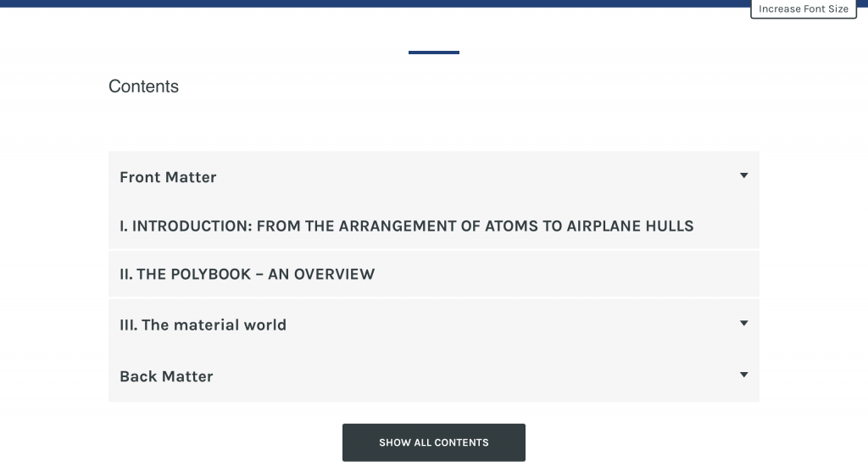The image size is (868, 467).
Task: Expand Back Matter using its arrow icon
Action: pyautogui.click(x=744, y=375)
